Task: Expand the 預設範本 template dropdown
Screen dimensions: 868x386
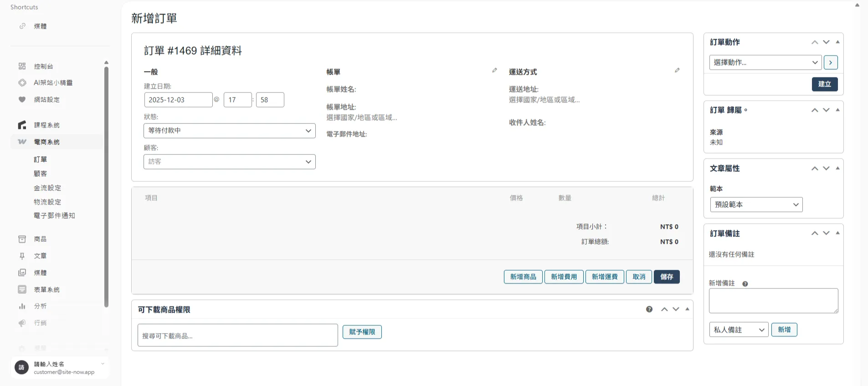Action: coord(756,205)
